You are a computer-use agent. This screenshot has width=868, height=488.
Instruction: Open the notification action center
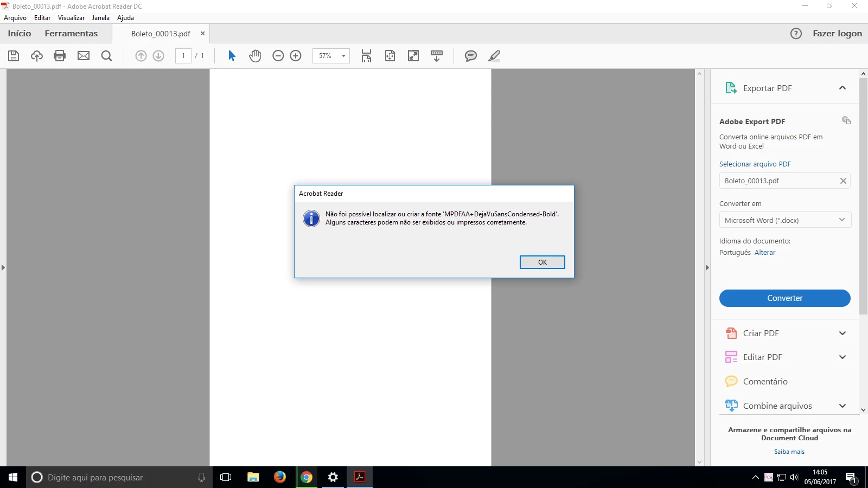pos(851,478)
